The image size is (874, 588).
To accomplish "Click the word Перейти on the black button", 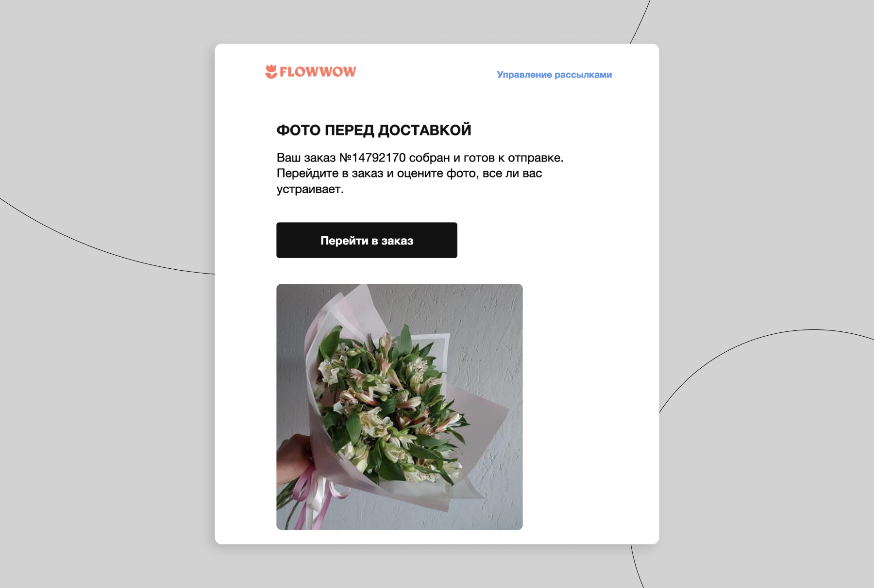I will [x=344, y=241].
